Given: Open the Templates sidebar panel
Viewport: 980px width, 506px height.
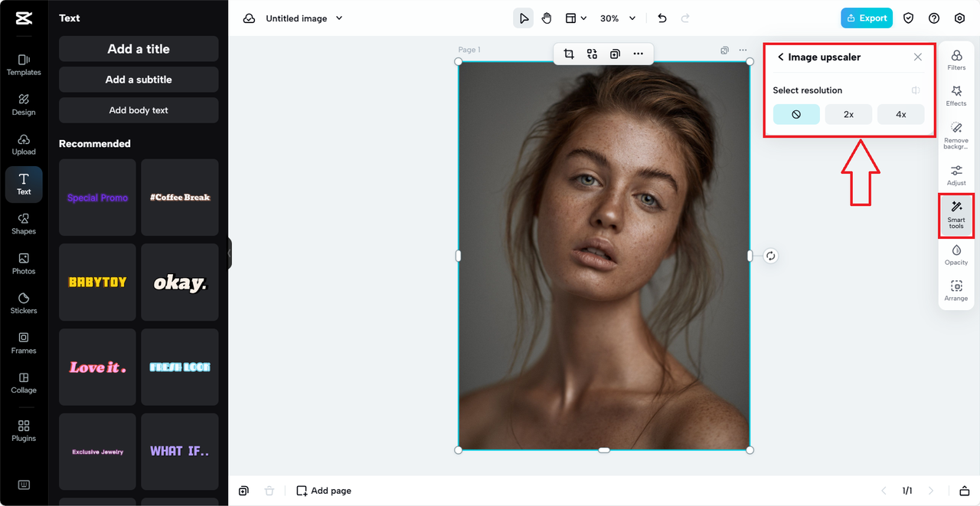Looking at the screenshot, I should [x=24, y=64].
